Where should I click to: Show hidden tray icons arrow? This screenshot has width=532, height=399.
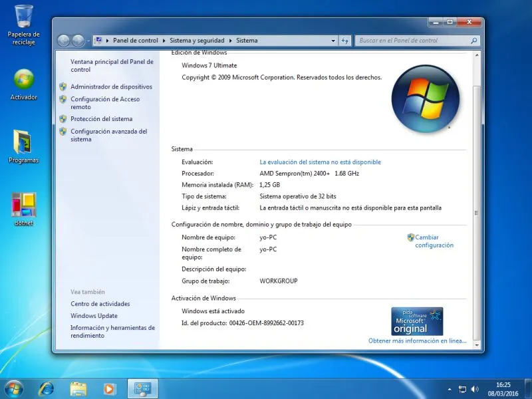[450, 389]
